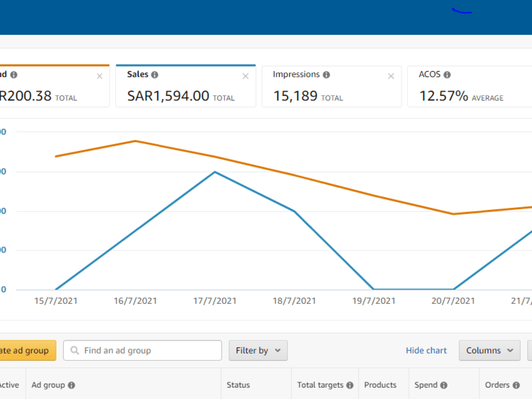Sort by the Orders column header

pyautogui.click(x=497, y=385)
